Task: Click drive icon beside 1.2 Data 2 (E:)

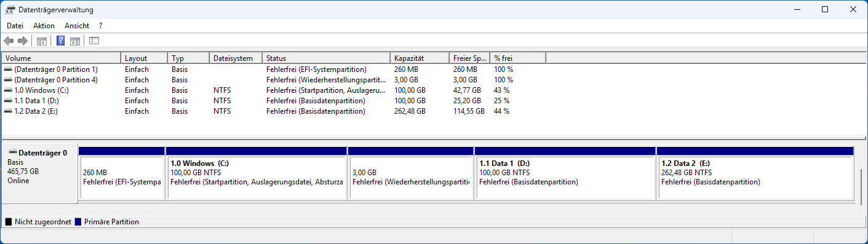Action: tap(8, 111)
